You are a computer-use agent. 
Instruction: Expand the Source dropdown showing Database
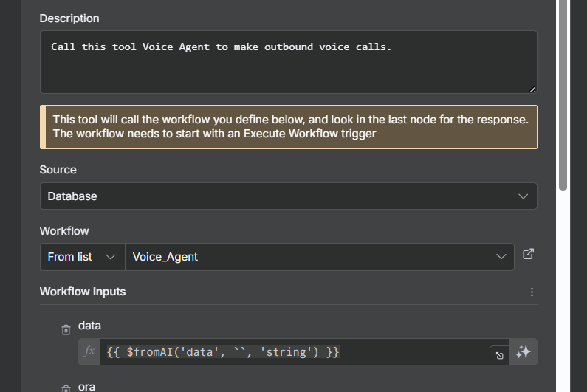pyautogui.click(x=288, y=196)
